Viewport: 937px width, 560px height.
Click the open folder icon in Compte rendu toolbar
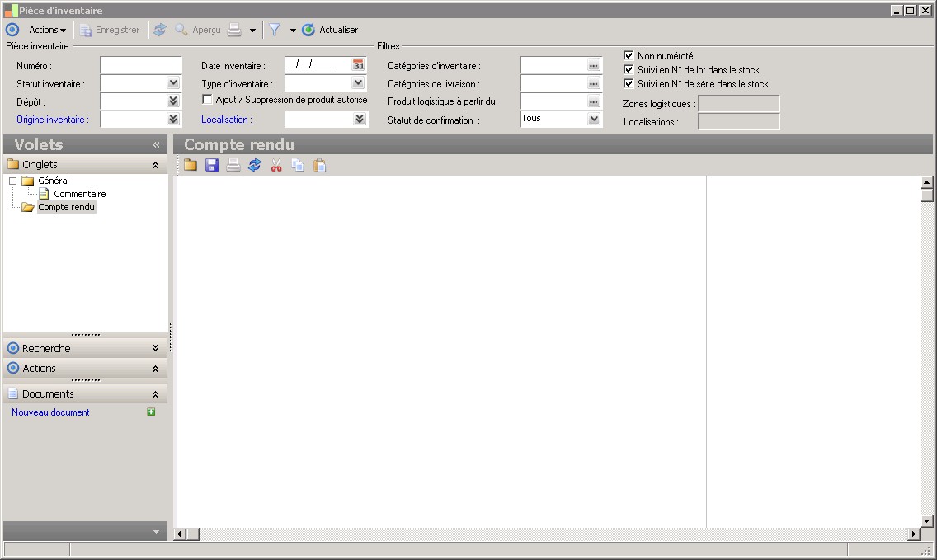(x=191, y=166)
